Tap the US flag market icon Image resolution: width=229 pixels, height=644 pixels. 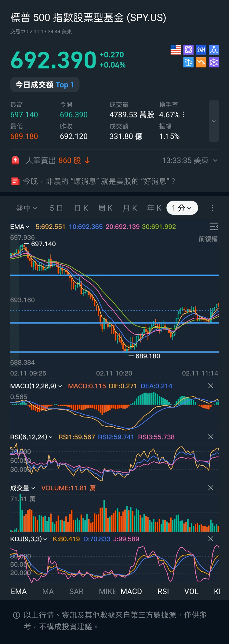pyautogui.click(x=176, y=50)
